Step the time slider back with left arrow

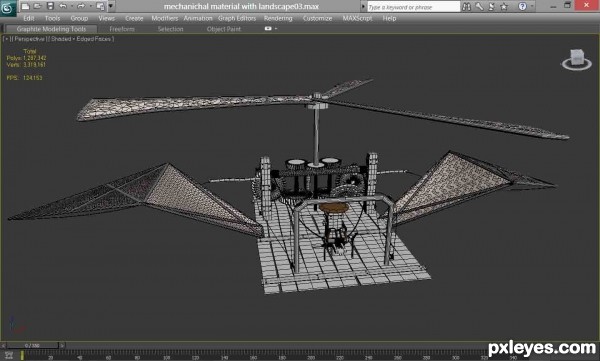point(3,345)
